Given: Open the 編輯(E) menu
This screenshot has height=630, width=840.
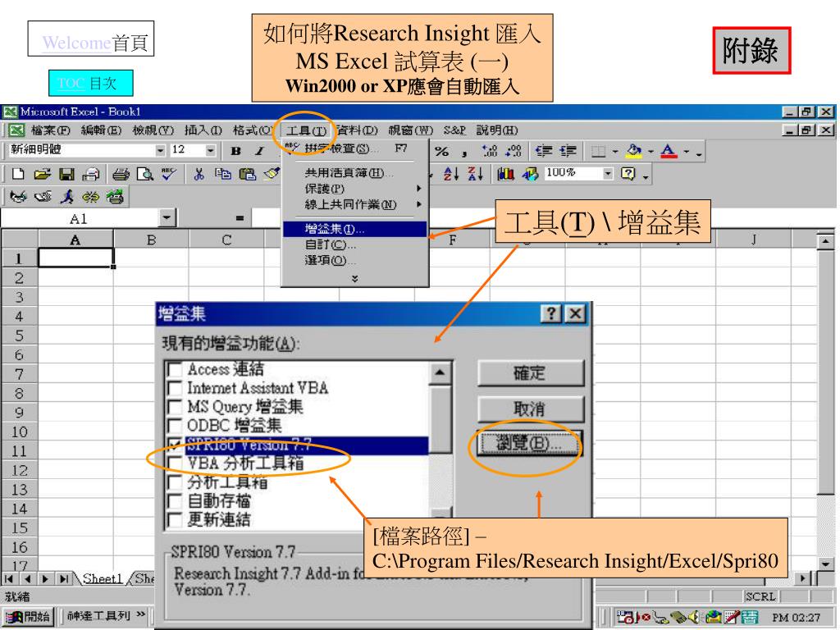Looking at the screenshot, I should pyautogui.click(x=101, y=130).
